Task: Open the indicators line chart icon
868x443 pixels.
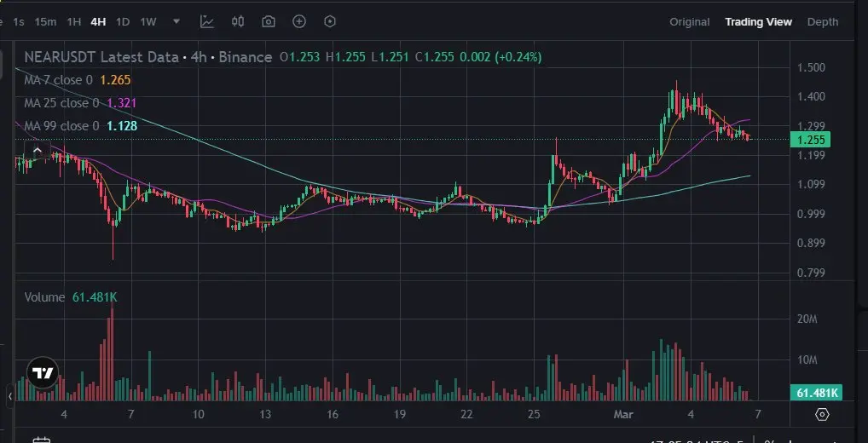Action: point(207,21)
